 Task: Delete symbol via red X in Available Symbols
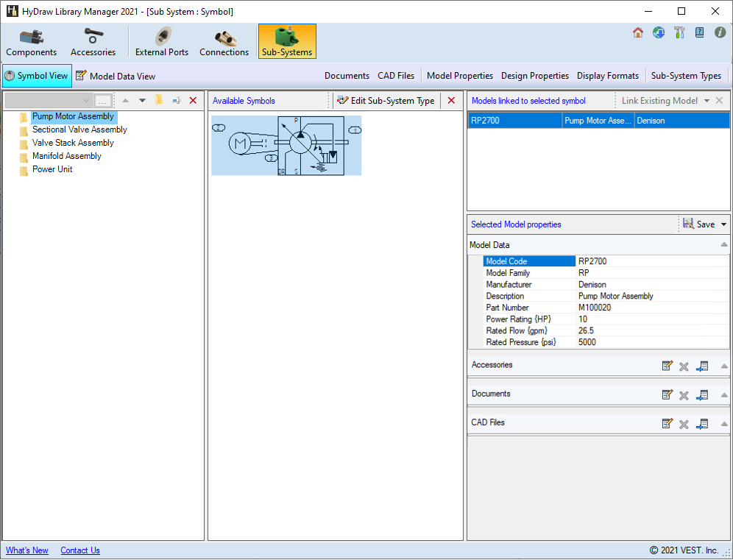coord(451,101)
